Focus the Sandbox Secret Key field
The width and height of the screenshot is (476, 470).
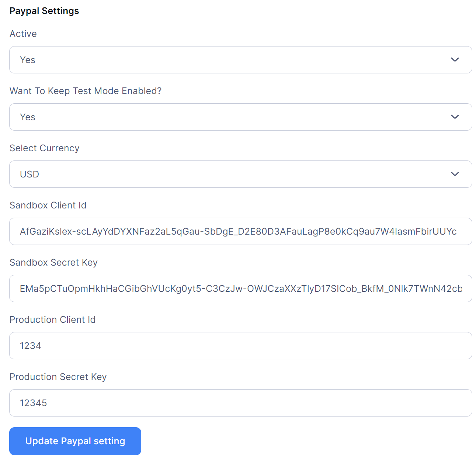[x=240, y=288]
